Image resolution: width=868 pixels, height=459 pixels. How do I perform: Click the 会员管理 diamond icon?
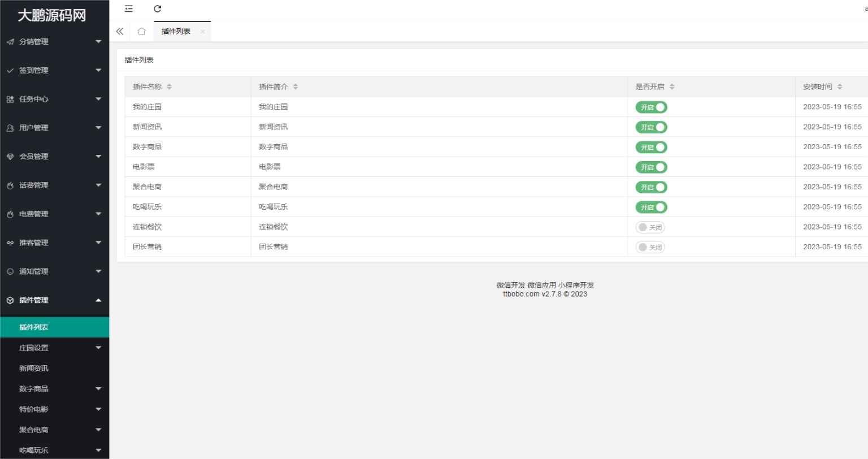[10, 157]
